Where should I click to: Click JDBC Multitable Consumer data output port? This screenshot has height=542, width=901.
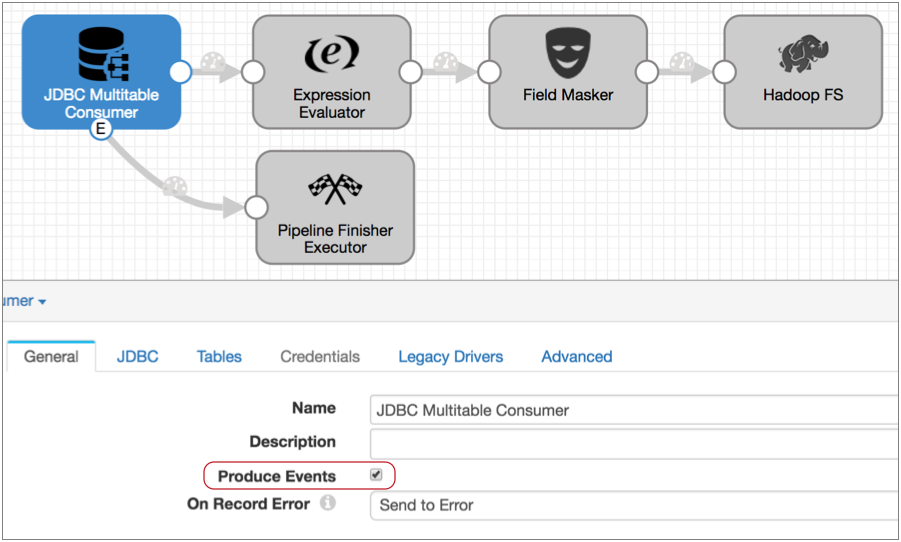[180, 72]
